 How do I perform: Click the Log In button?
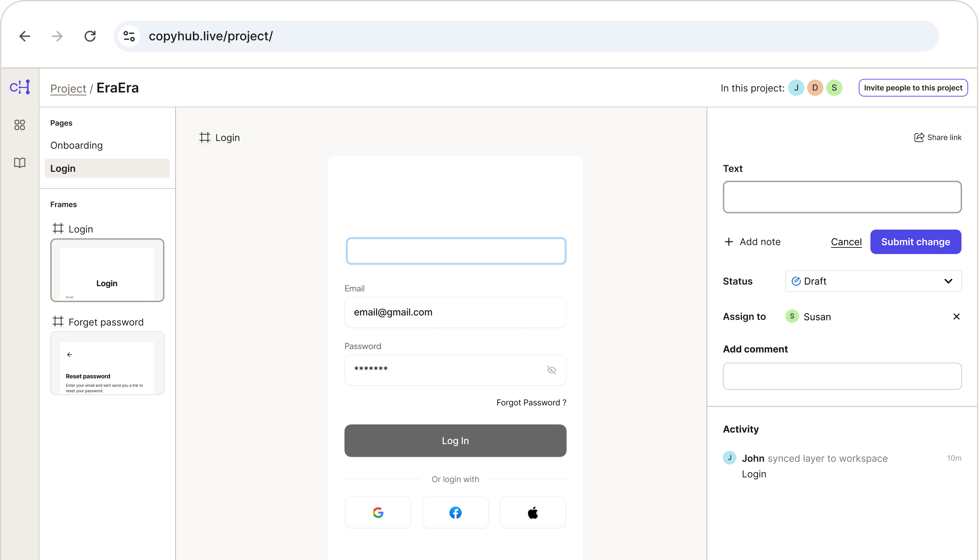pos(455,441)
